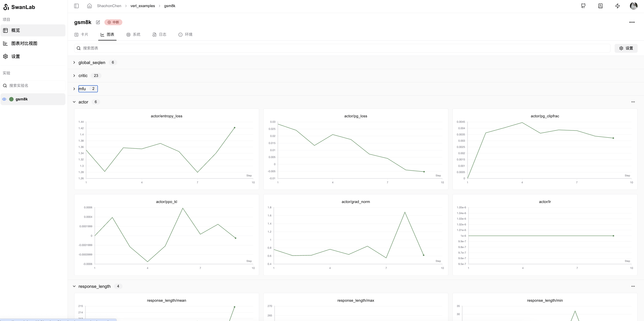Click the home icon in breadcrumb
This screenshot has height=321, width=644.
pos(89,6)
